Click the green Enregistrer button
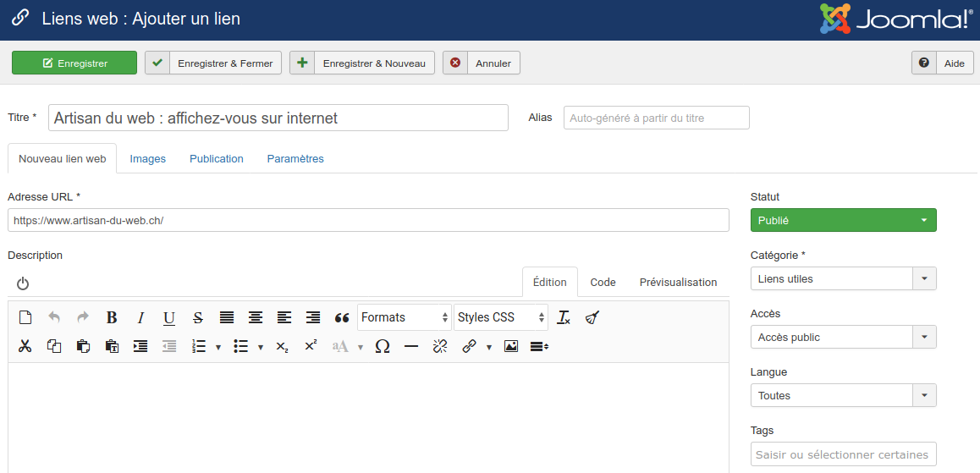980x473 pixels. [x=74, y=63]
